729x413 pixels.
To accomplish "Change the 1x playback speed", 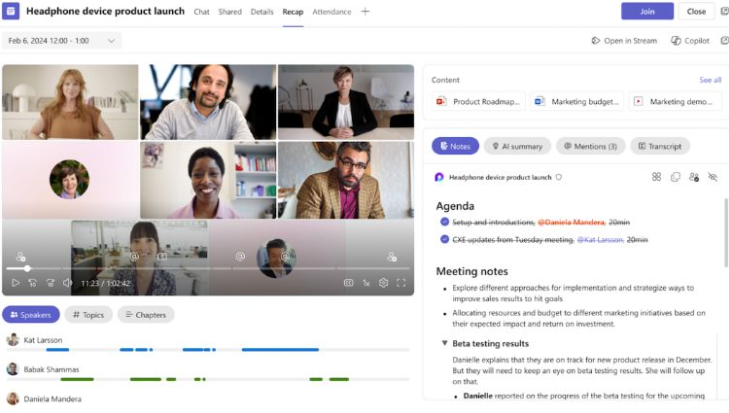I will (366, 283).
